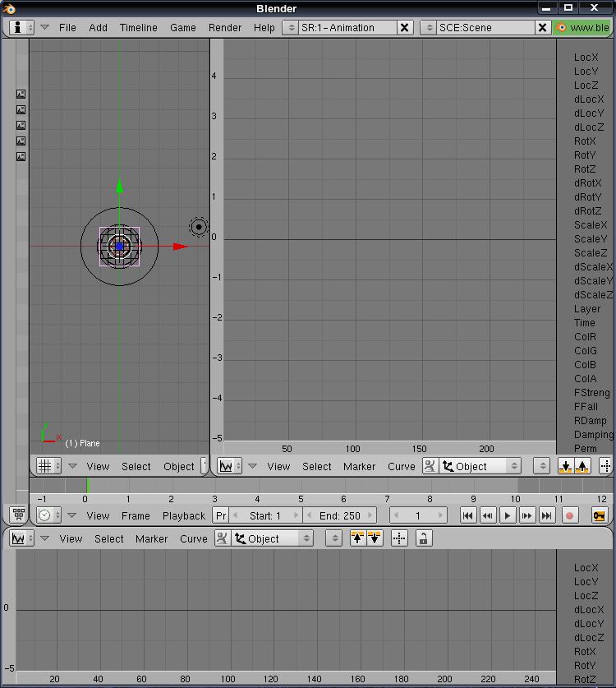The height and width of the screenshot is (688, 616).
Task: Skip to end frame button
Action: pyautogui.click(x=547, y=515)
